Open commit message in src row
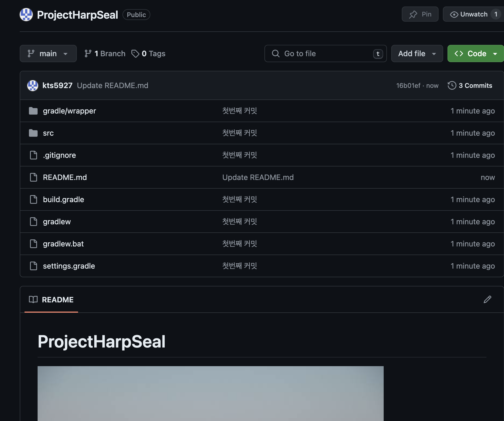Image resolution: width=504 pixels, height=421 pixels. 240,133
